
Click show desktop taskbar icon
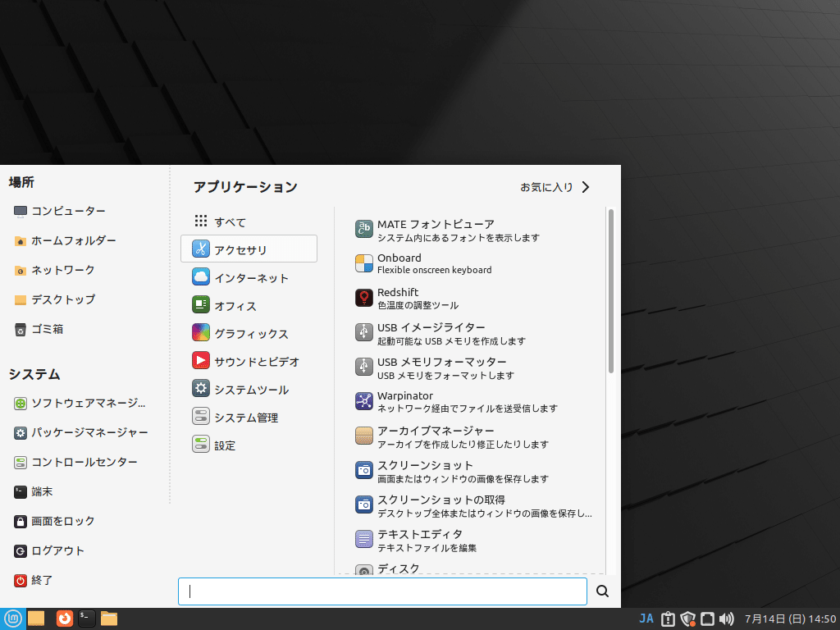[x=36, y=619]
